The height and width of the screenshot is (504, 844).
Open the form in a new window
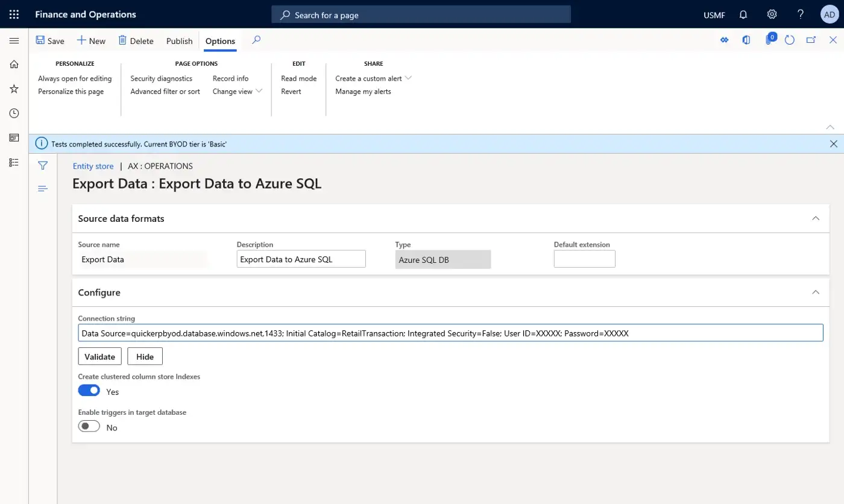point(811,40)
